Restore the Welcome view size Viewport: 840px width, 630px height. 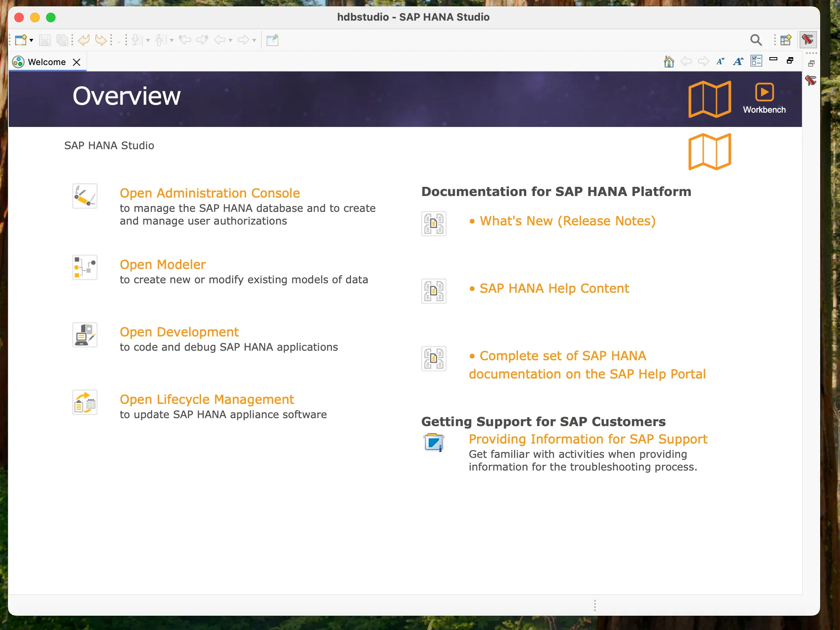pos(790,60)
